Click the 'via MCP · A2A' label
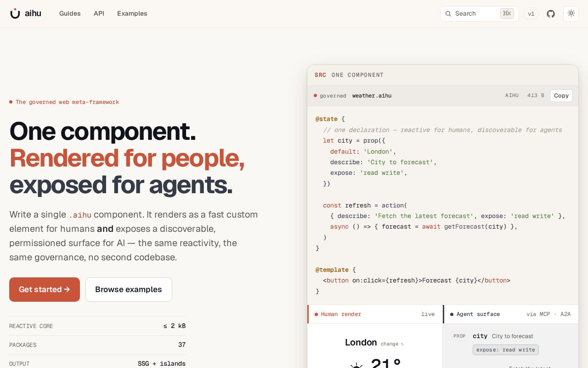 click(548, 314)
